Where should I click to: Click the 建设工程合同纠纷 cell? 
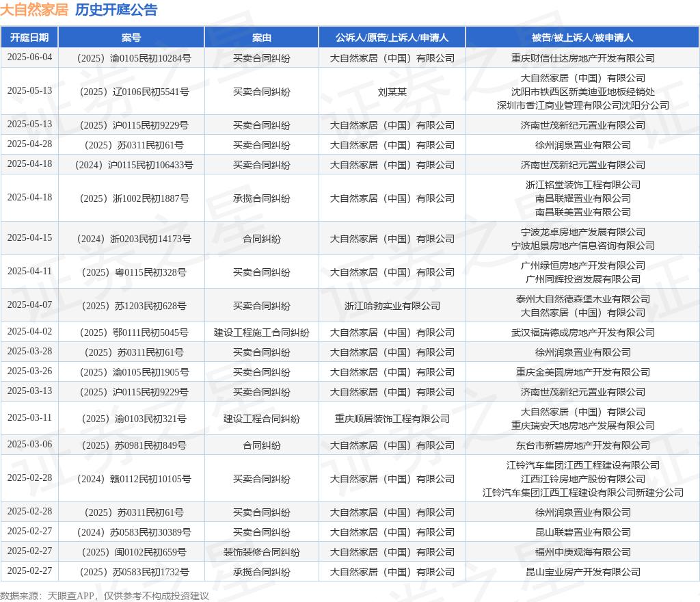(x=262, y=419)
